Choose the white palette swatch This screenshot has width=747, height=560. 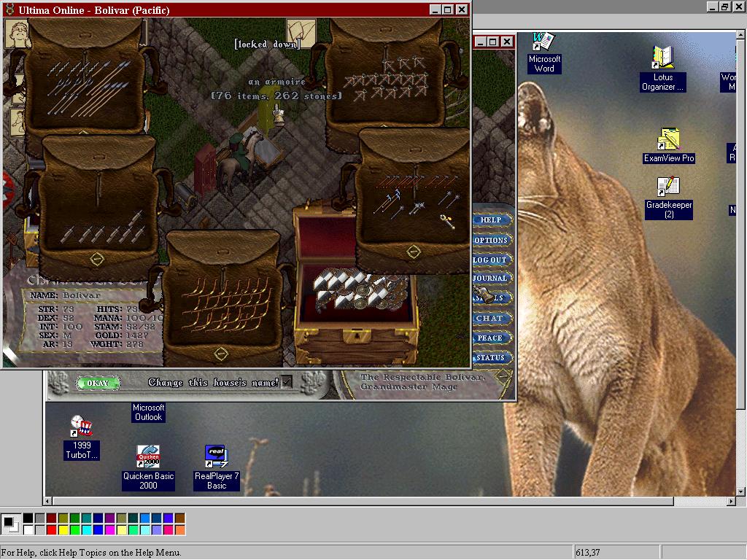[x=28, y=529]
